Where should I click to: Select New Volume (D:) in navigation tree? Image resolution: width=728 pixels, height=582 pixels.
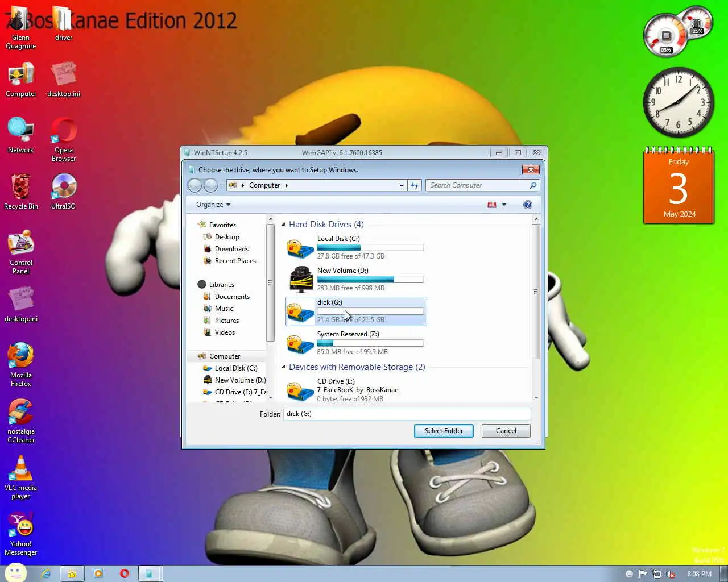coord(240,380)
